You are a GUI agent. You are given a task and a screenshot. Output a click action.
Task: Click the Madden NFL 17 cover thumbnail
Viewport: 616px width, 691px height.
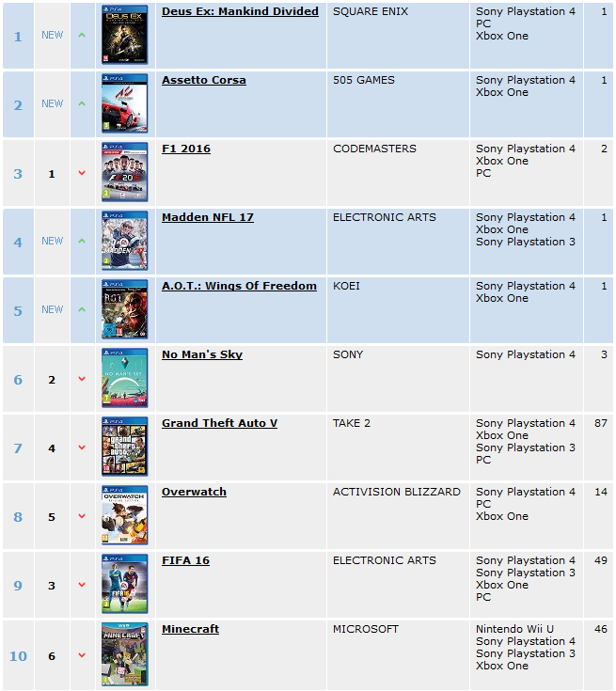(125, 241)
